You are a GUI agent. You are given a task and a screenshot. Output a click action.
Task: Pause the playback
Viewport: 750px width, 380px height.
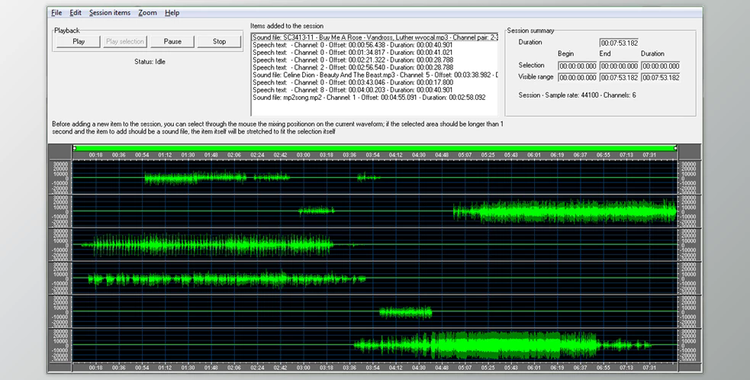click(x=172, y=42)
